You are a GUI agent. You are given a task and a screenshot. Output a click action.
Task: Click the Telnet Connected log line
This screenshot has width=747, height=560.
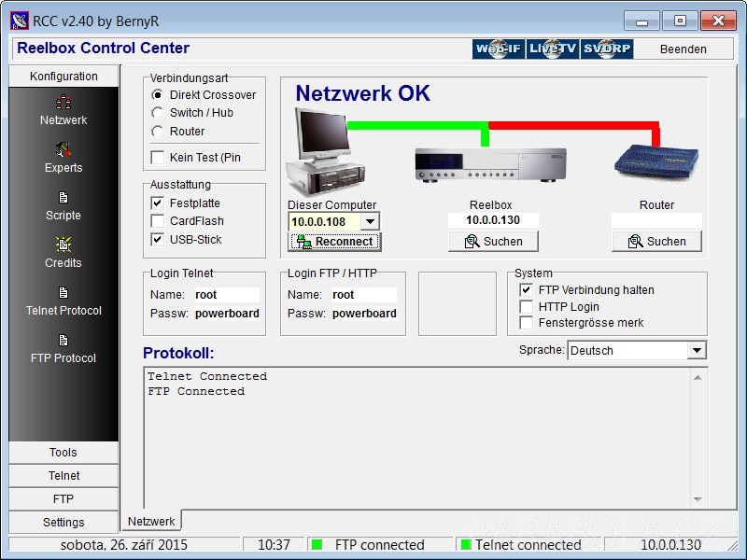(207, 376)
